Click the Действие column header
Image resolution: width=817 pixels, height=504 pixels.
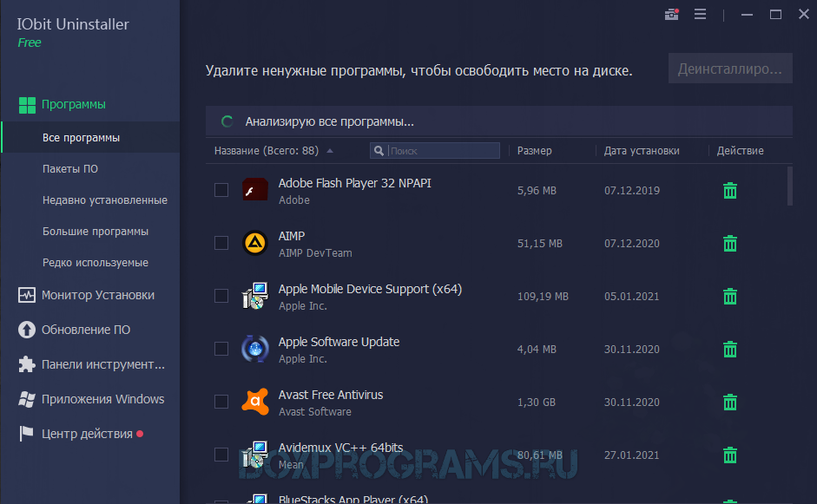pyautogui.click(x=740, y=150)
